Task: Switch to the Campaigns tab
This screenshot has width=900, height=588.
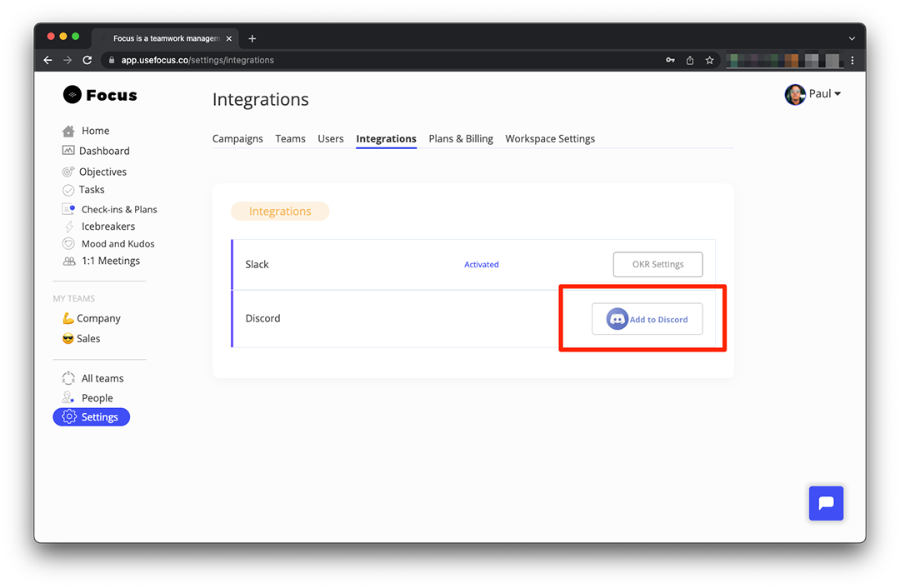Action: tap(237, 138)
